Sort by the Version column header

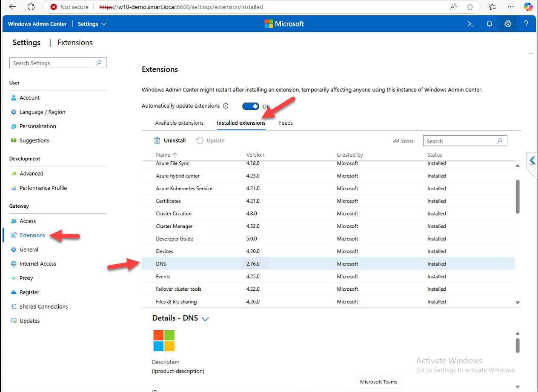point(255,155)
